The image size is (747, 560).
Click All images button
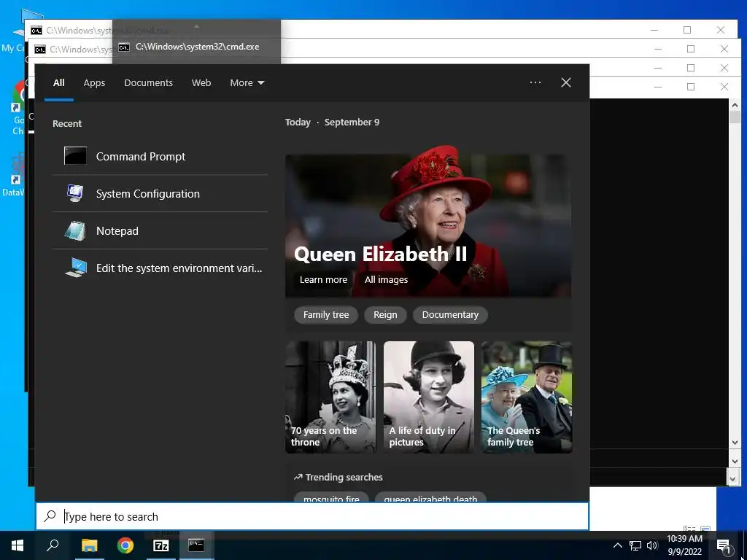(x=387, y=279)
